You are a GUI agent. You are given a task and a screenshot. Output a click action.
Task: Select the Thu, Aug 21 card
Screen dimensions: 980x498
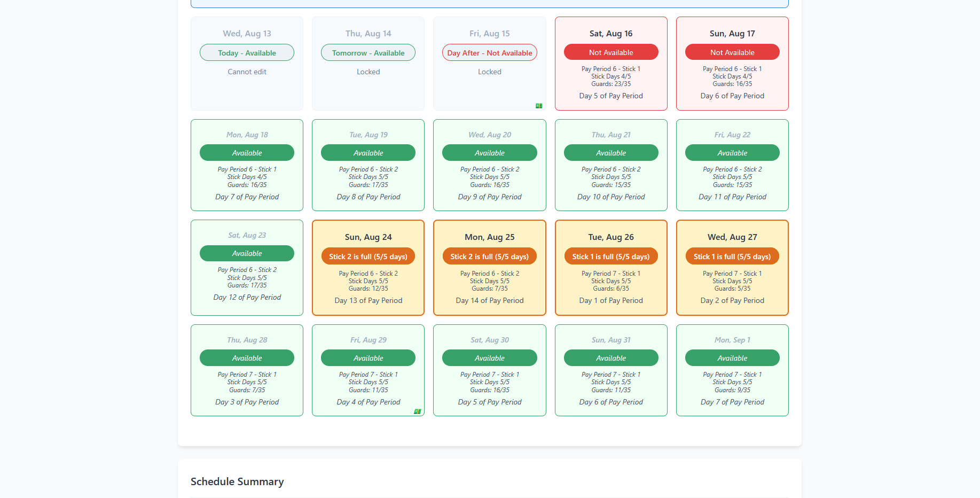tap(610, 165)
